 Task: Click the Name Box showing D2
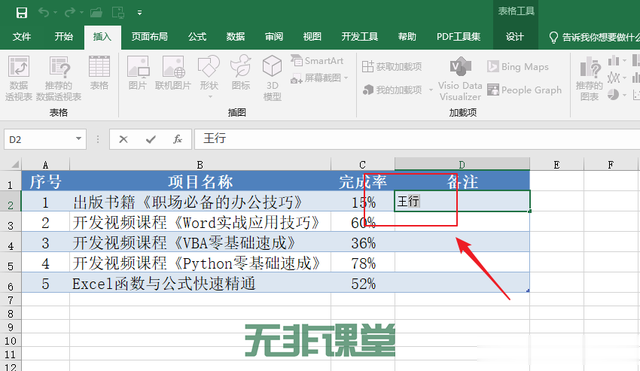click(x=39, y=140)
